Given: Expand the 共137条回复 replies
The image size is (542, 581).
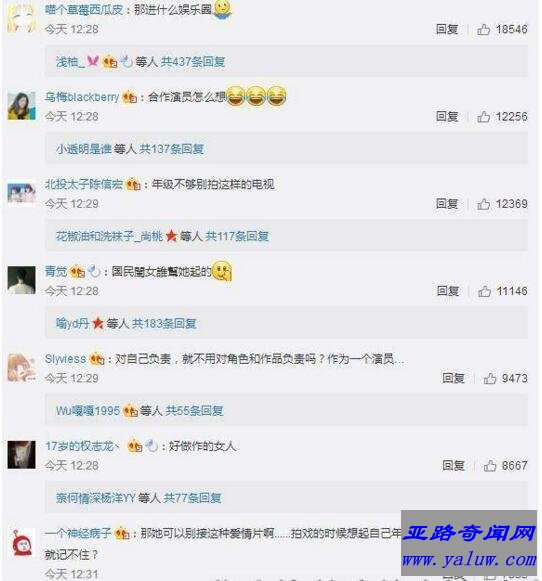Looking at the screenshot, I should point(172,149).
